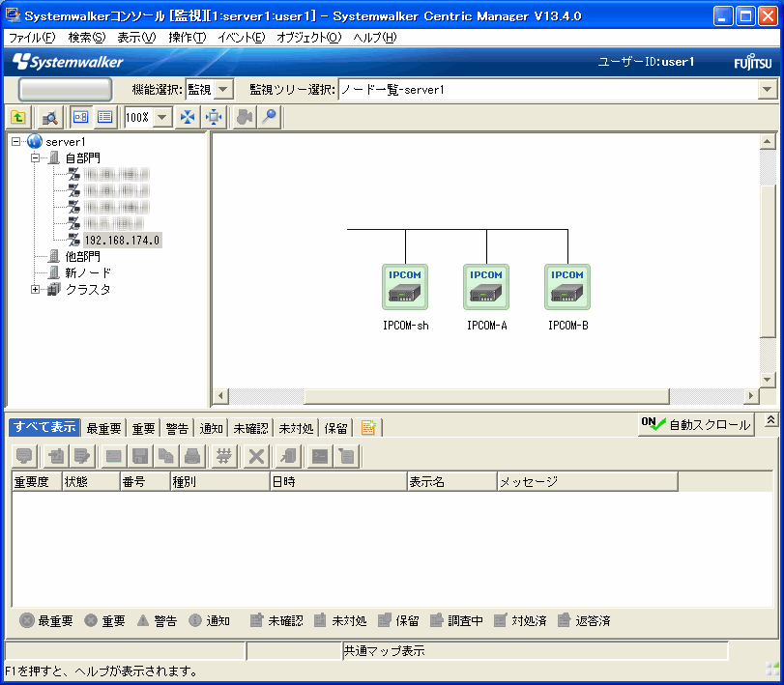Viewport: 784px width, 685px height.
Task: Open the new note tab icon
Action: tap(368, 428)
